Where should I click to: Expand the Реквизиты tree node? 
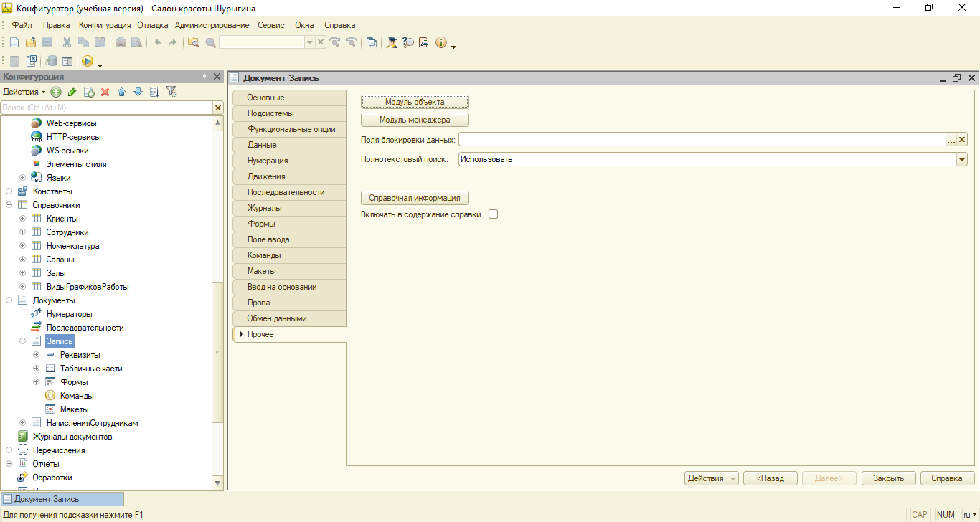coord(37,355)
